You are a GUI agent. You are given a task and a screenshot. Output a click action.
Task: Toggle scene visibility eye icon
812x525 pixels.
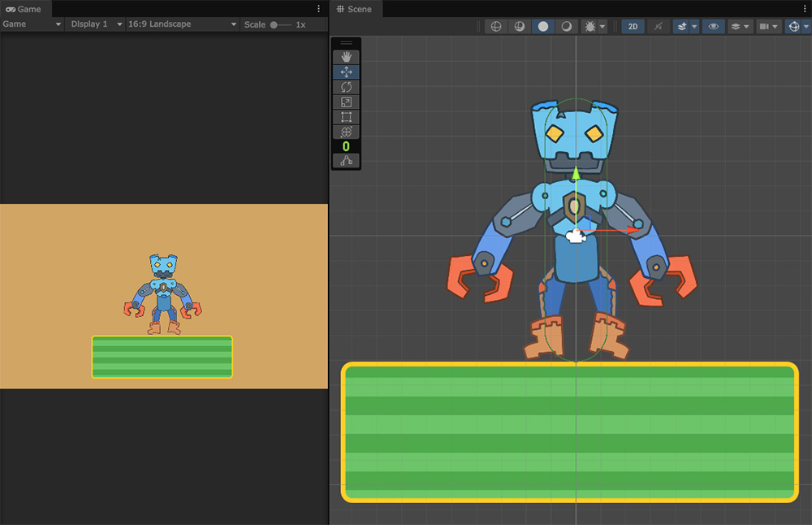(x=714, y=26)
